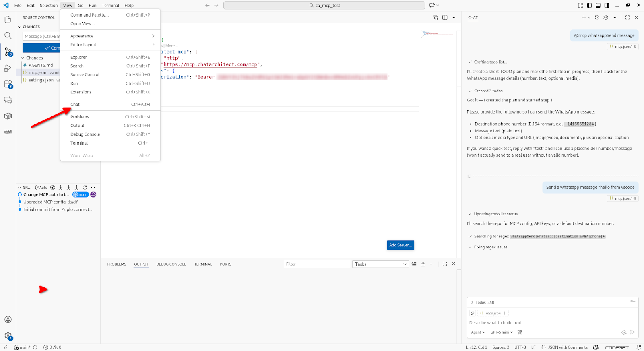The height and width of the screenshot is (351, 644).
Task: Open Run and Debug in the activity bar
Action: (x=8, y=68)
